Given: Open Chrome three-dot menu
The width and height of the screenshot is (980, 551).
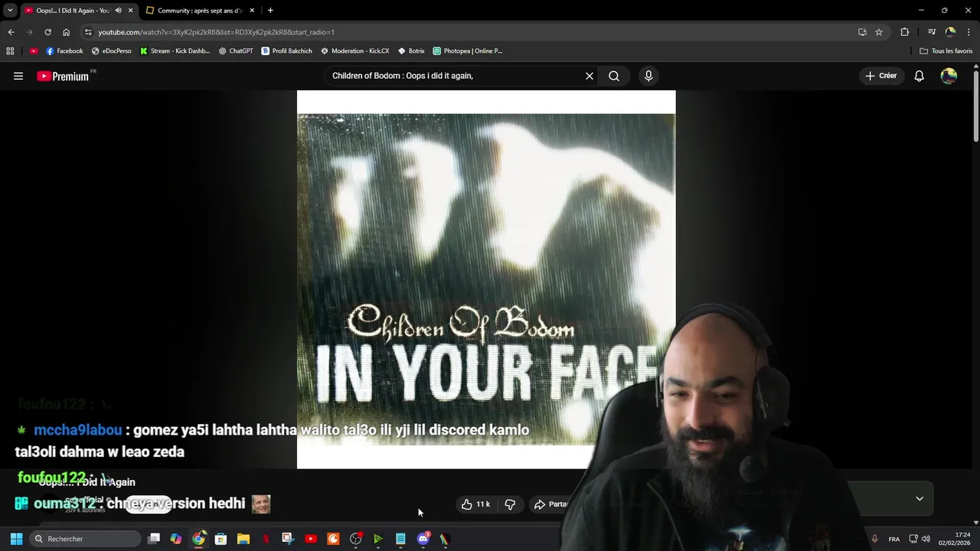Looking at the screenshot, I should (x=969, y=32).
